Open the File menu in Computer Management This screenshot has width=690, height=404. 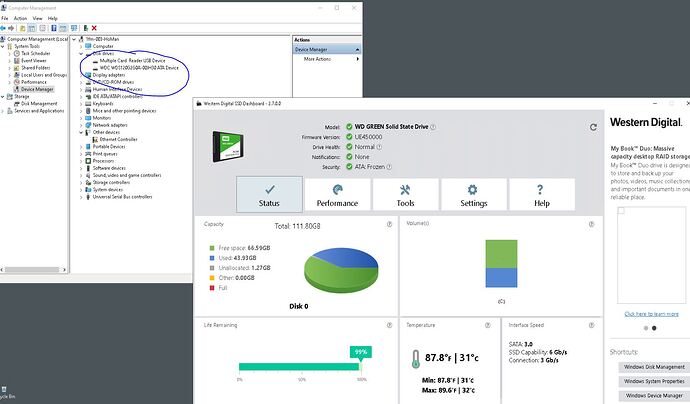pos(4,18)
